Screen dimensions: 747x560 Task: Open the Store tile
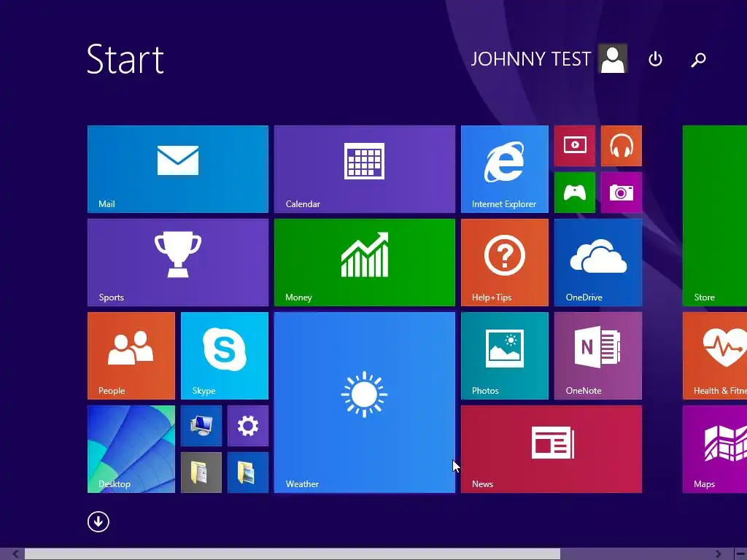pos(715,216)
